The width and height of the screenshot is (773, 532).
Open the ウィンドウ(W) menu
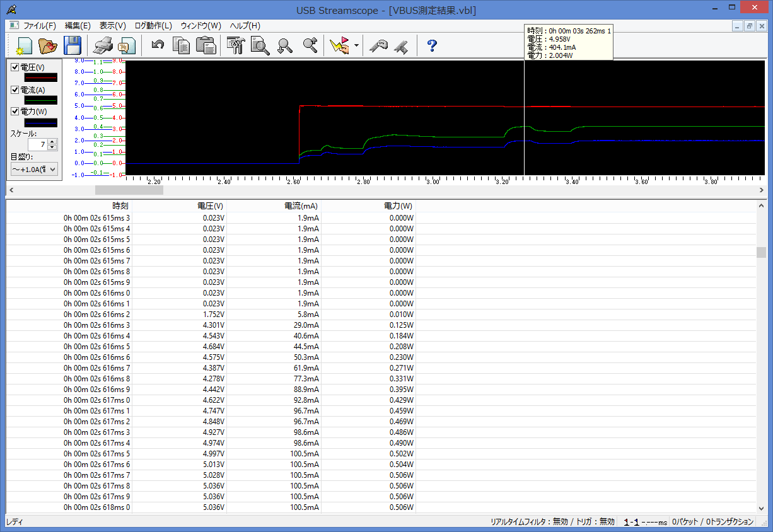pyautogui.click(x=201, y=26)
